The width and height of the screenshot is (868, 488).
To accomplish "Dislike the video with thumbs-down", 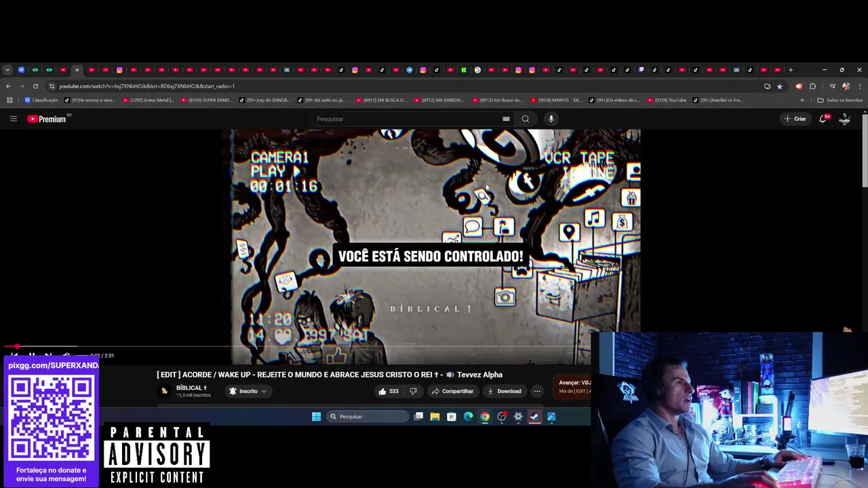I will click(413, 391).
